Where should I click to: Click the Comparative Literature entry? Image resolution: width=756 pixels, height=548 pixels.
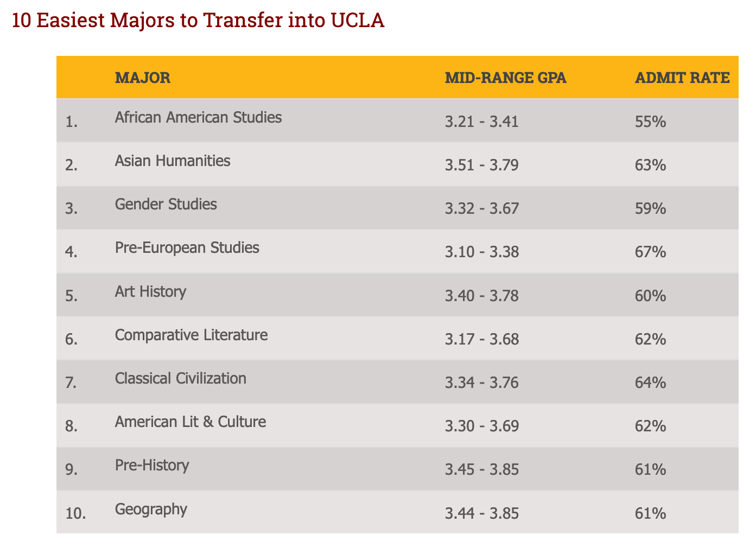pos(191,335)
